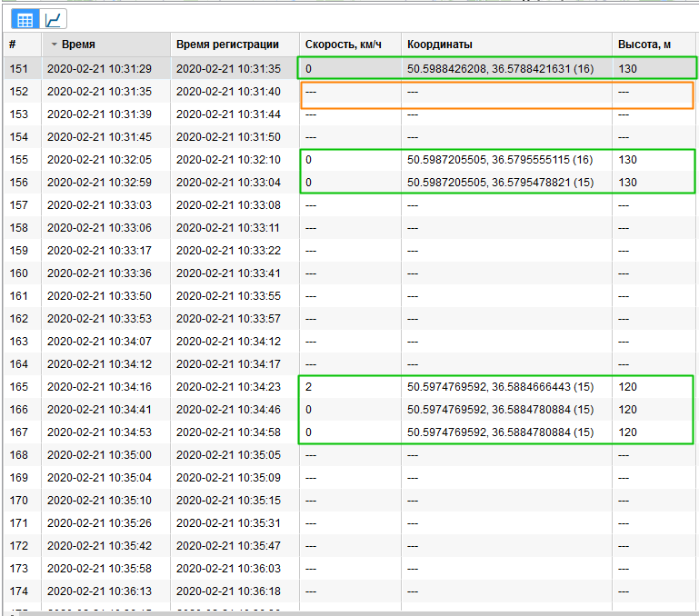This screenshot has width=699, height=616.
Task: Select row number 160
Action: point(19,273)
